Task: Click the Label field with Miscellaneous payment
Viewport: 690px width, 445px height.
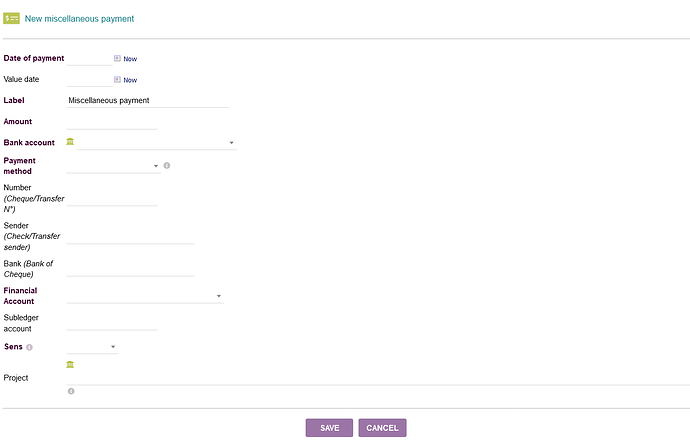Action: click(x=148, y=101)
